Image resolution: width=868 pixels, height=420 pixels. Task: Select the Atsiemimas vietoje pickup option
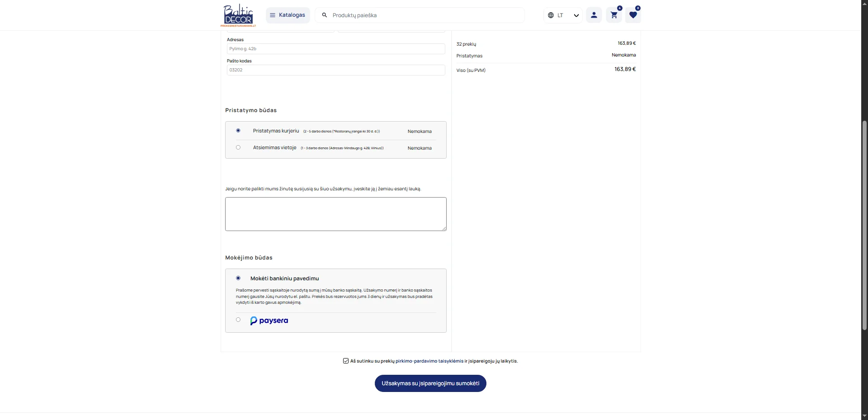(238, 147)
